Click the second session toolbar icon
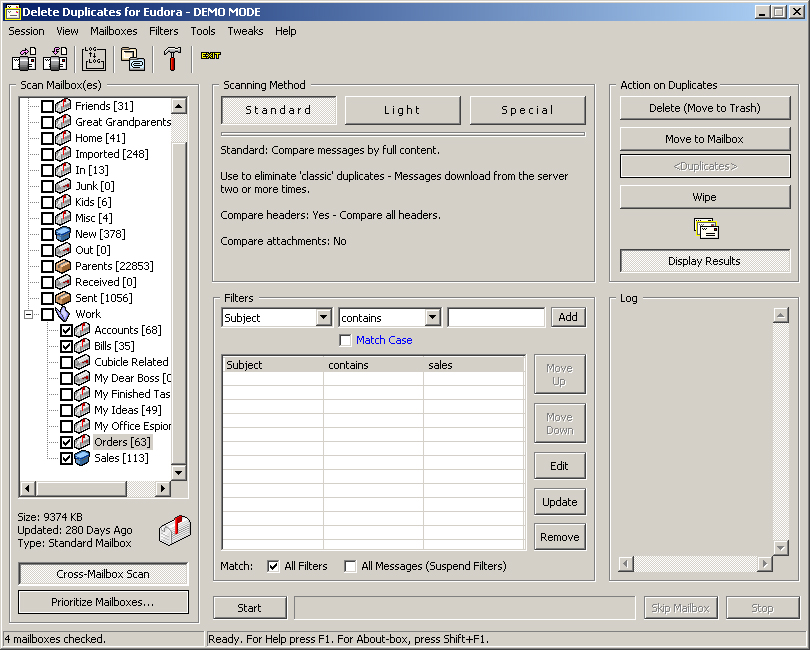 tap(55, 59)
